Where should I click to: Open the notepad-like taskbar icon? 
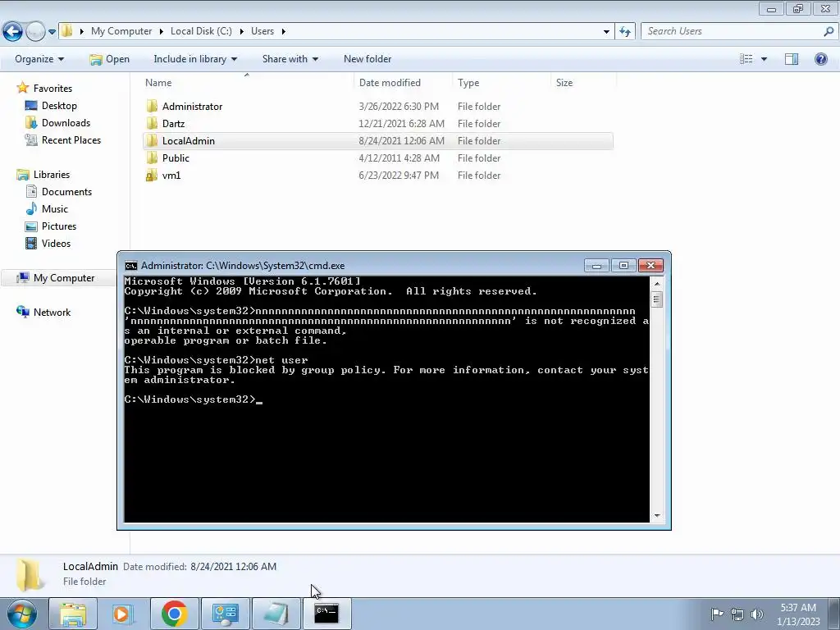276,614
